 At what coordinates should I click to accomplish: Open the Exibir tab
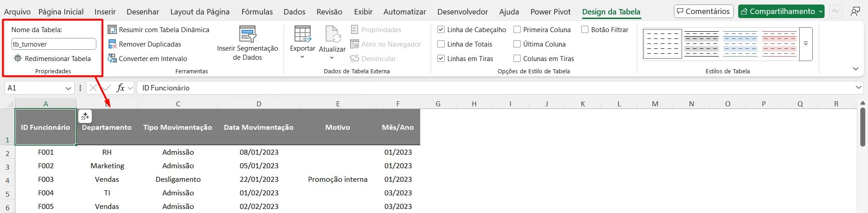[x=363, y=12]
